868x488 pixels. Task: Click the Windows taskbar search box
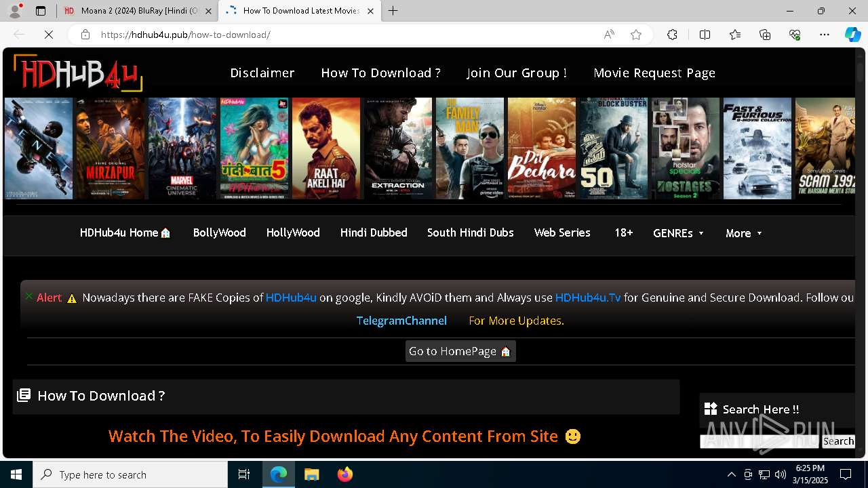pos(130,474)
